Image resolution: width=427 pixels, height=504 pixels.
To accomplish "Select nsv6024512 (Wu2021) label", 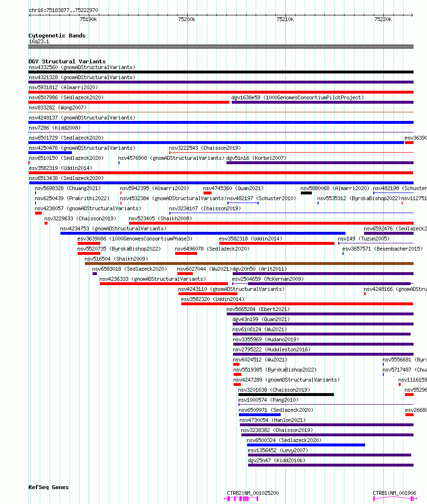I will click(260, 360).
